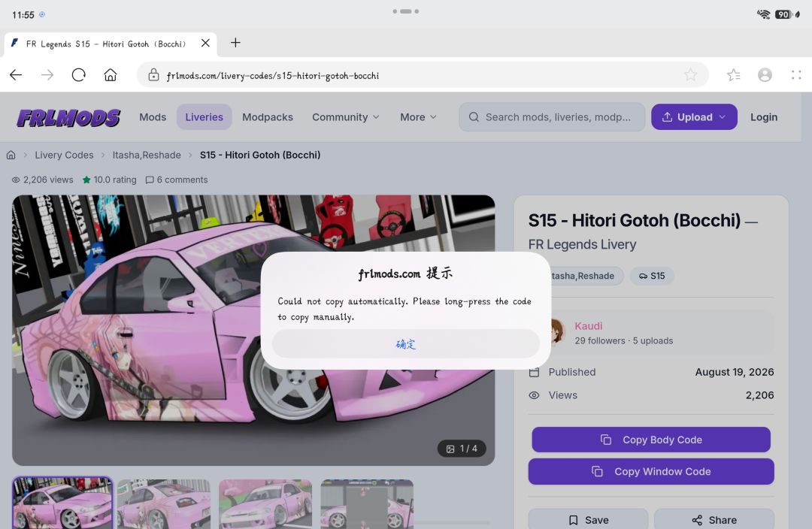The height and width of the screenshot is (529, 812).
Task: Click the search mods input field
Action: [x=552, y=117]
